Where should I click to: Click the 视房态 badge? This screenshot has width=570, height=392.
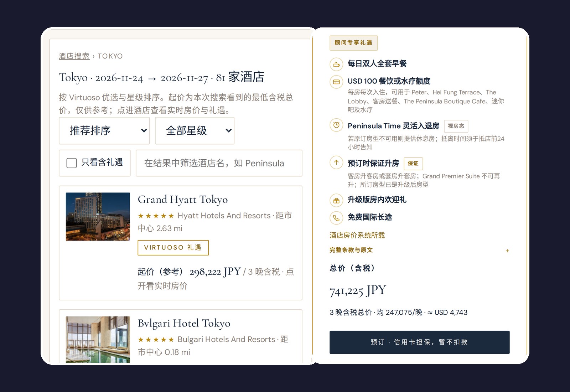pyautogui.click(x=456, y=126)
